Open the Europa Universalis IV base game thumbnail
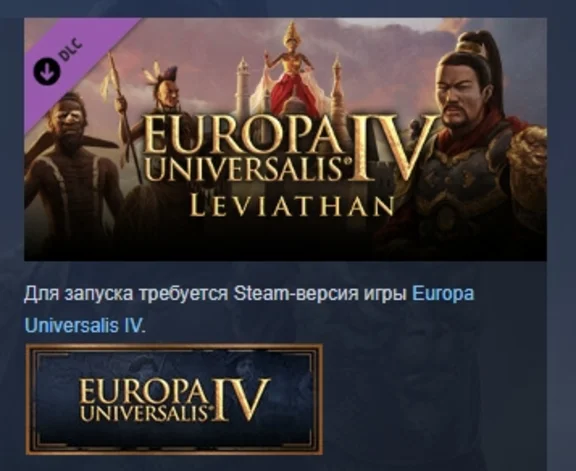The width and height of the screenshot is (576, 471). click(174, 400)
